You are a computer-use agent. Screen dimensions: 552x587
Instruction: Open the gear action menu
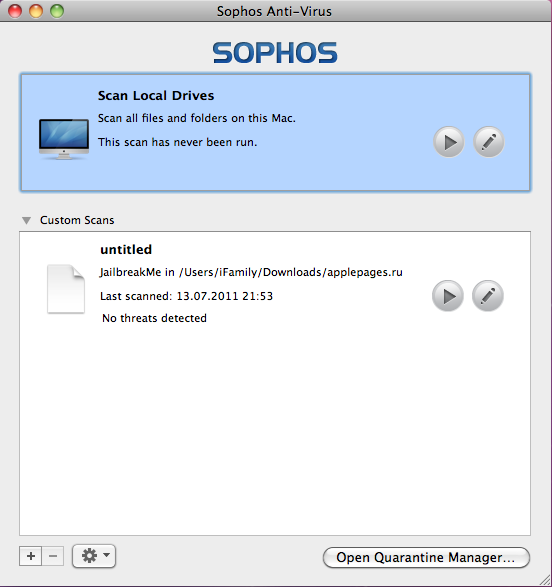point(94,556)
